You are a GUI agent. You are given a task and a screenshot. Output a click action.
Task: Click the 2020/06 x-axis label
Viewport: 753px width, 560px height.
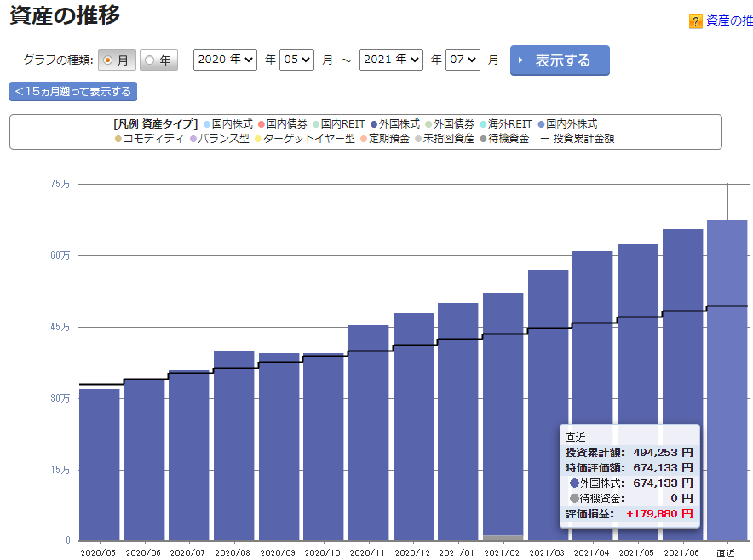(x=142, y=553)
